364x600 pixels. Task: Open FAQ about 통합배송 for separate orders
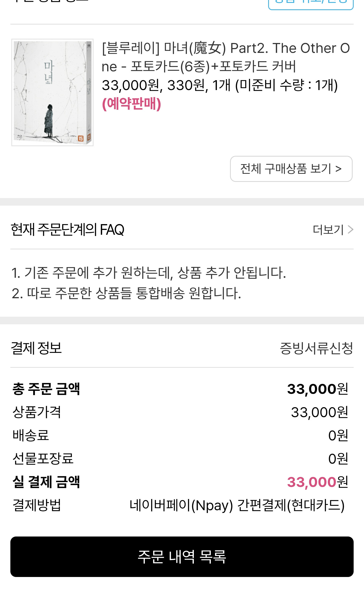[126, 293]
